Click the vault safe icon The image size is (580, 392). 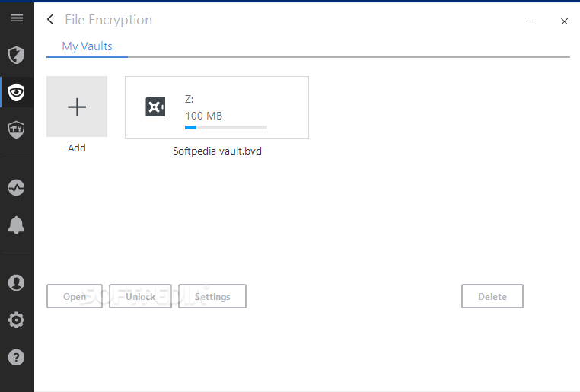tap(155, 107)
